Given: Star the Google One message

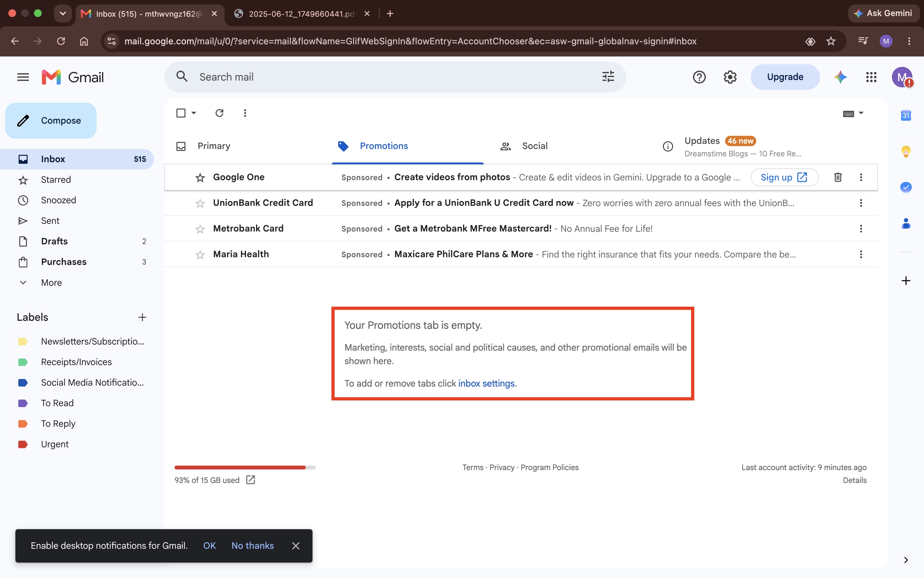Looking at the screenshot, I should 200,177.
